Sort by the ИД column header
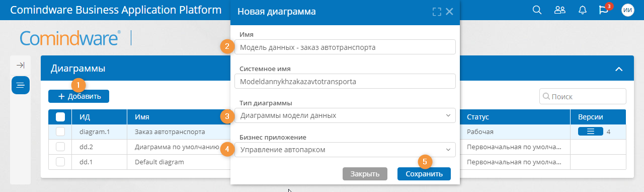This screenshot has width=644, height=192. tap(100, 117)
